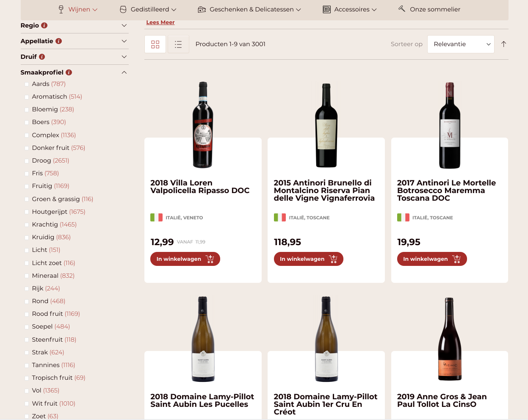528x420 pixels.
Task: Switch to list view layout
Action: click(x=178, y=44)
